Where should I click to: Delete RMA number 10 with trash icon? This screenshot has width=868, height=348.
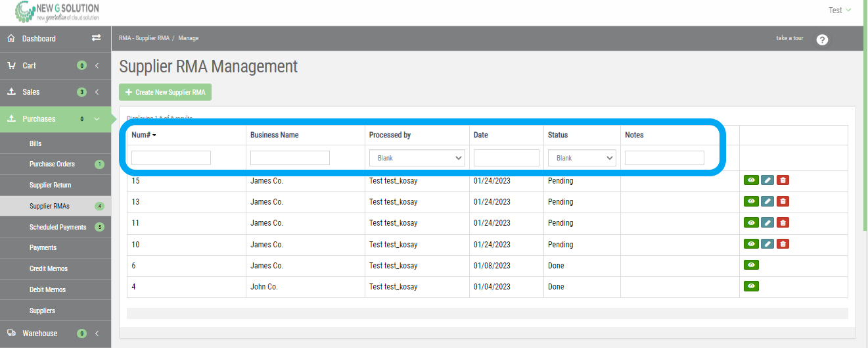(x=783, y=244)
